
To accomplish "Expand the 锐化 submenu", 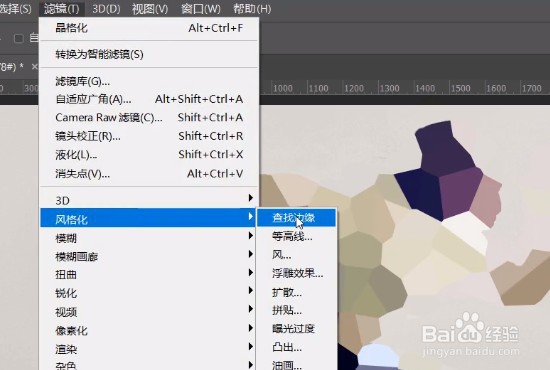I will (x=149, y=293).
